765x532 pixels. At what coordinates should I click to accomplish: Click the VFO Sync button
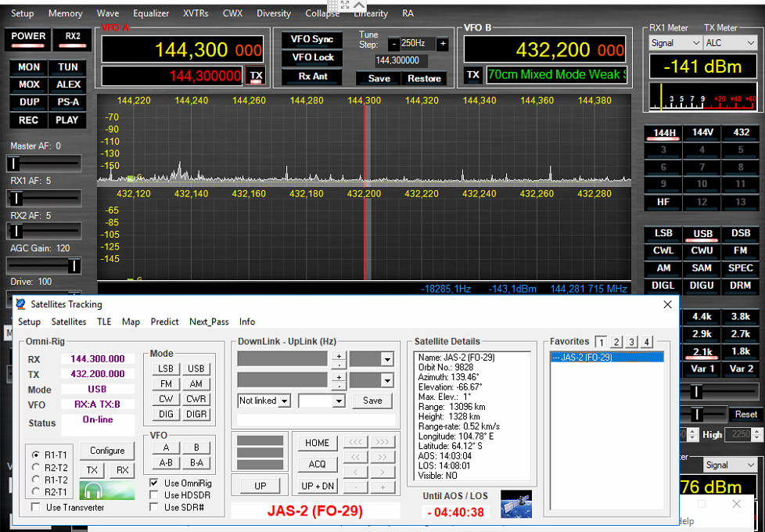[312, 40]
